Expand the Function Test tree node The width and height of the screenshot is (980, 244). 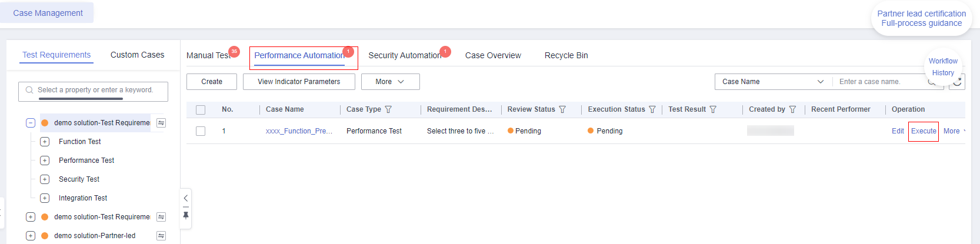click(x=45, y=142)
